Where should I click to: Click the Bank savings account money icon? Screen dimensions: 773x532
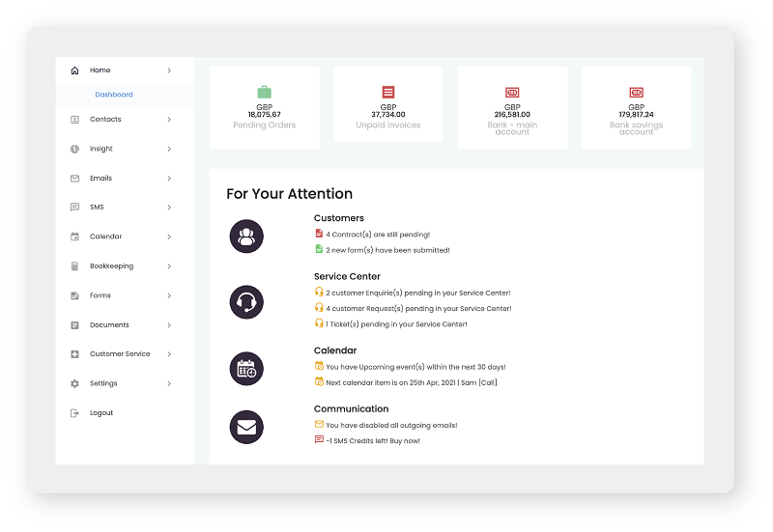(636, 93)
